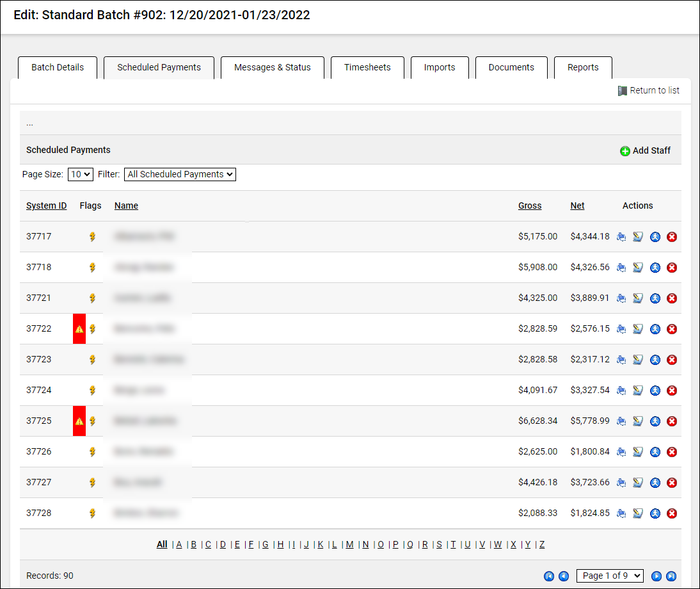Open the Page 1 of 9 selector
Screen dimensions: 700x589
(x=609, y=576)
